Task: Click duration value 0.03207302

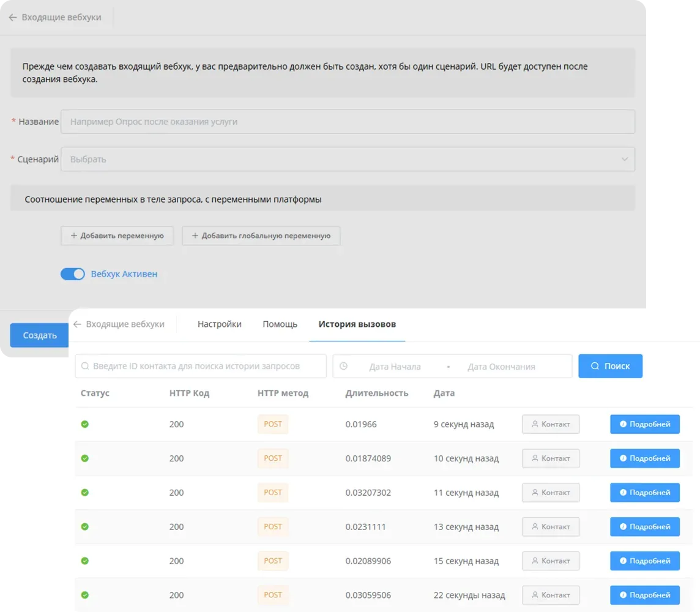Action: (368, 493)
